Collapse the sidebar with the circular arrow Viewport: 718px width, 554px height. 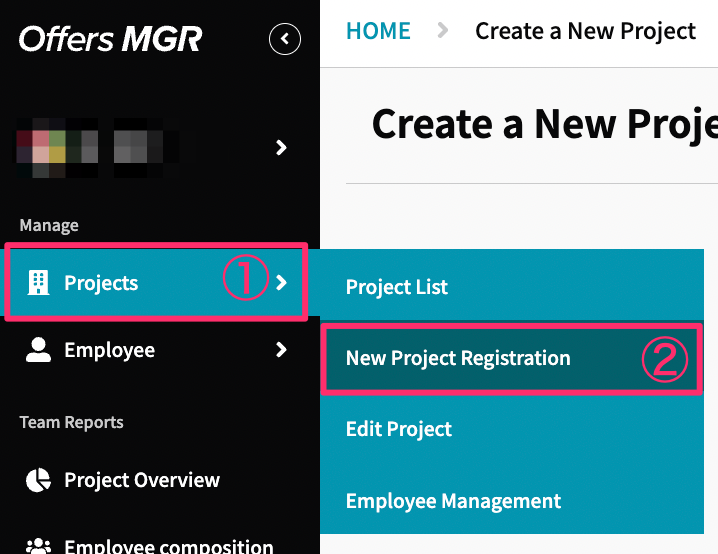point(285,39)
